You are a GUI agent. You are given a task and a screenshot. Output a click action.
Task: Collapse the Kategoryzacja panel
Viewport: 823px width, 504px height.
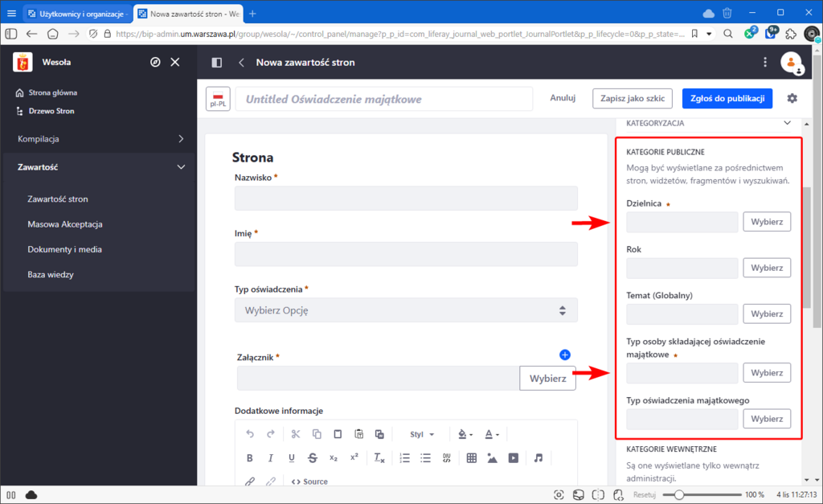pos(786,123)
